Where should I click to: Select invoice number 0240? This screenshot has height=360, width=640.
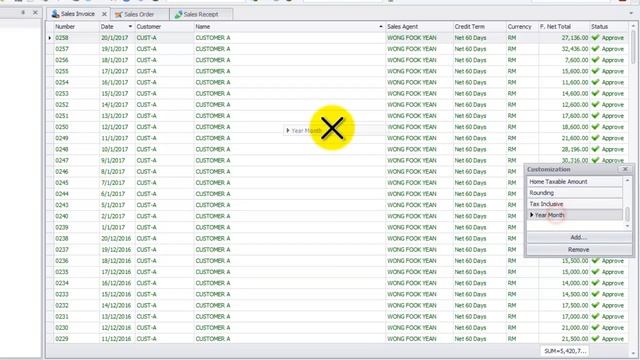[62, 216]
